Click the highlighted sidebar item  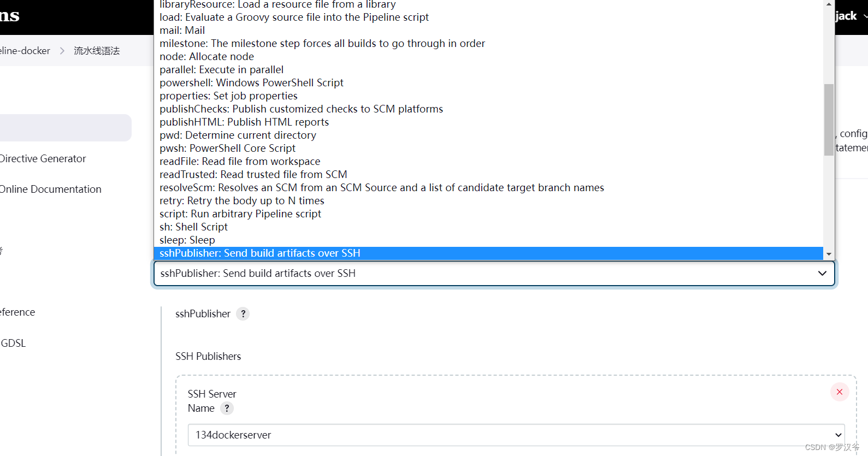click(x=66, y=128)
